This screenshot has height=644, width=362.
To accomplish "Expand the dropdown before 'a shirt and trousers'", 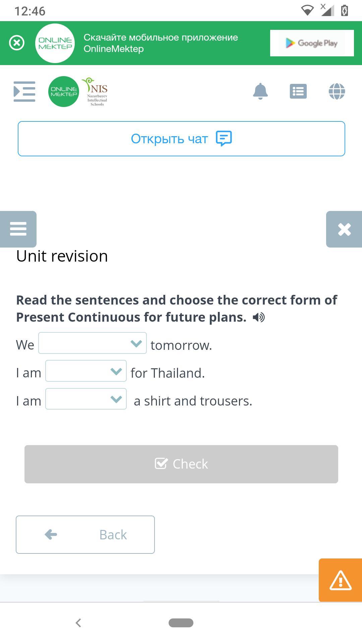I will [86, 399].
